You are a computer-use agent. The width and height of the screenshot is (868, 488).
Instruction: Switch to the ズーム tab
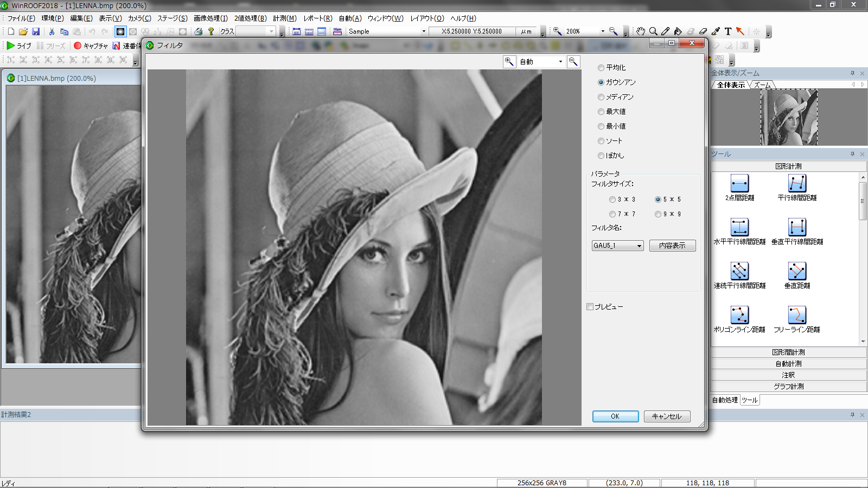[x=762, y=85]
